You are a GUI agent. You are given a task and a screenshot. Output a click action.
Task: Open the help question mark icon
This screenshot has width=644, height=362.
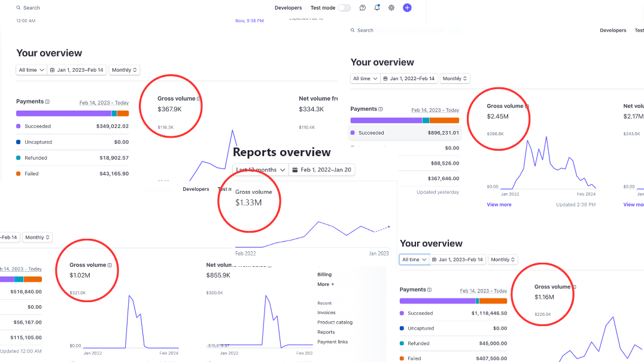pos(363,8)
